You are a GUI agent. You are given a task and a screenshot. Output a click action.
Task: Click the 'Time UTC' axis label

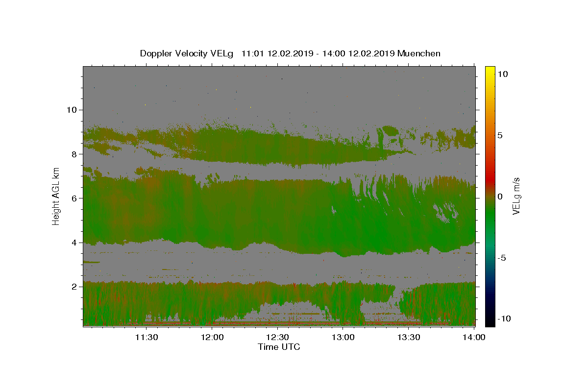(x=279, y=347)
